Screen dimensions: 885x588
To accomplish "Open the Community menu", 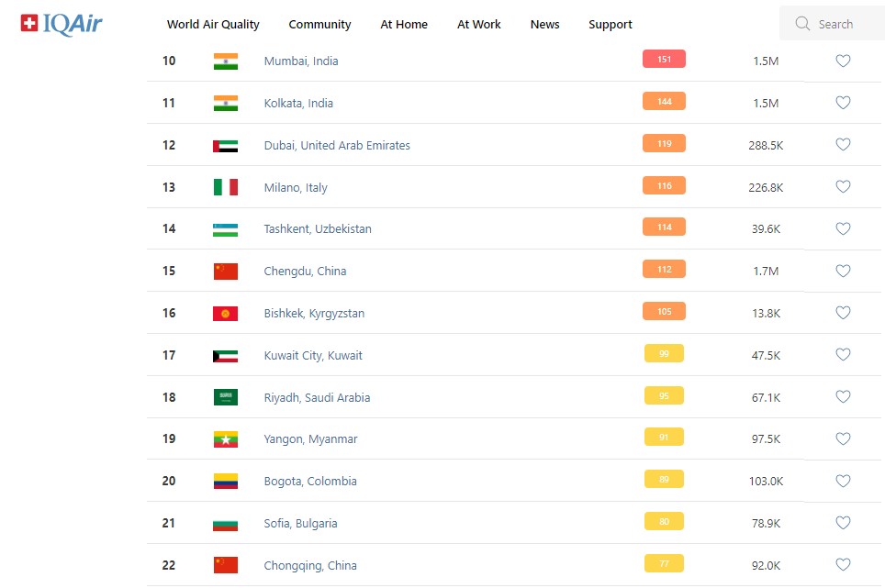I will pyautogui.click(x=319, y=25).
